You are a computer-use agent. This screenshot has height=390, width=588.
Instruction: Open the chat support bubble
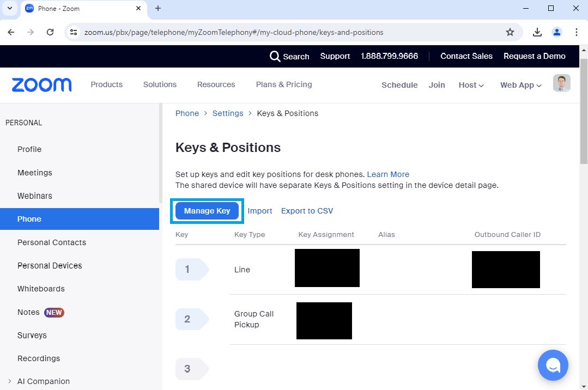pos(553,365)
